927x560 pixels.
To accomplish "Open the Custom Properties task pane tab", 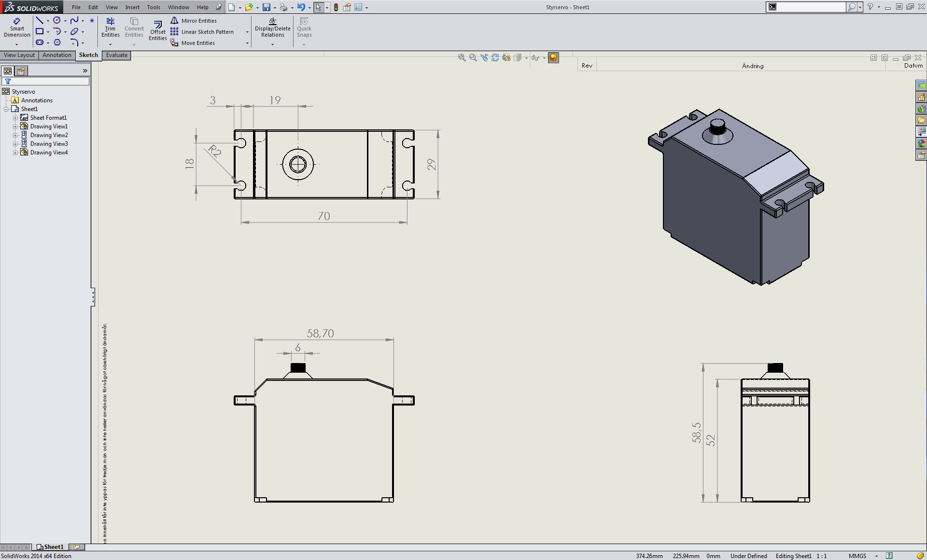I will (x=921, y=155).
